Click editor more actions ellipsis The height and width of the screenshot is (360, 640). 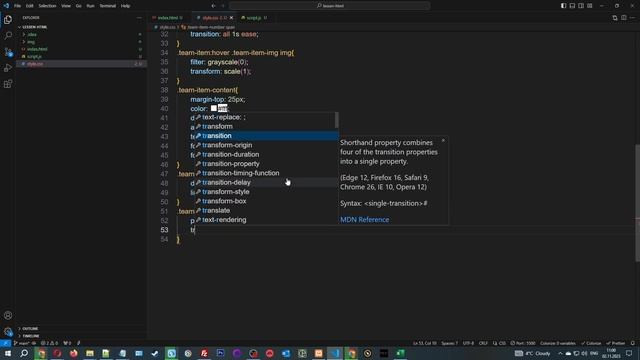click(x=633, y=18)
